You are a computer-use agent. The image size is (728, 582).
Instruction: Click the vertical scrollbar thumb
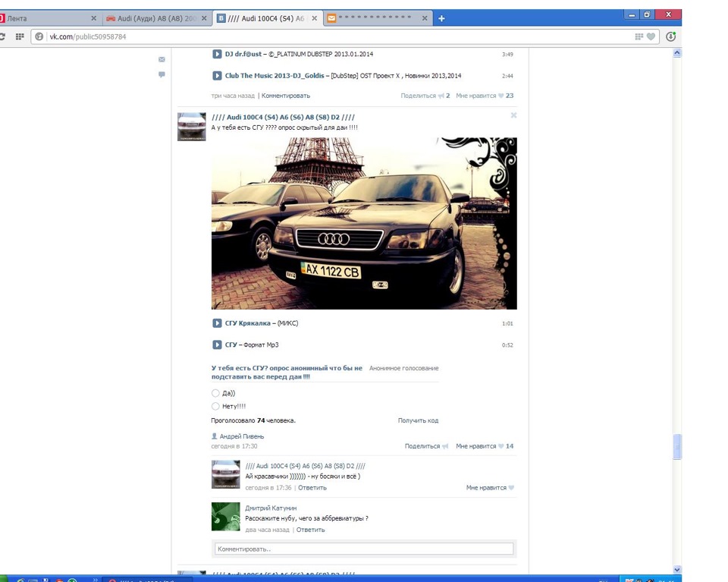pyautogui.click(x=677, y=447)
